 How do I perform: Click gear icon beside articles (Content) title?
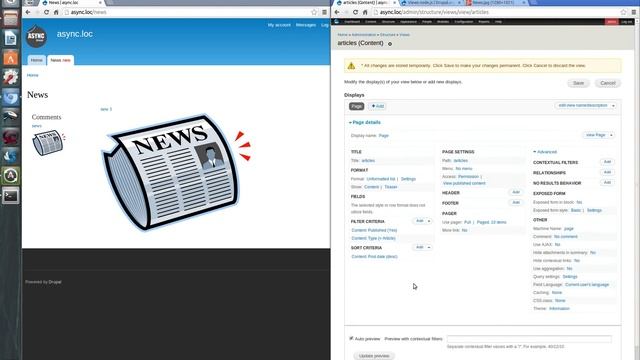pyautogui.click(x=390, y=44)
